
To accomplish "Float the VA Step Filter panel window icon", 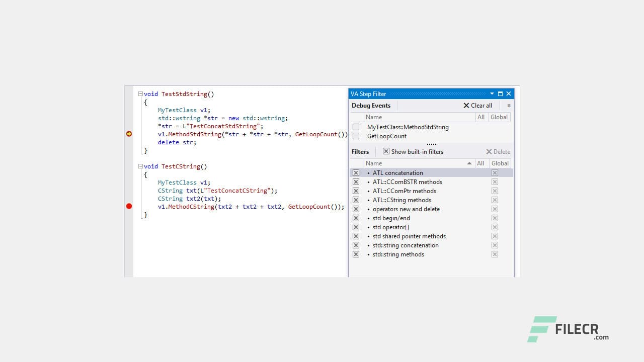I will coord(500,94).
